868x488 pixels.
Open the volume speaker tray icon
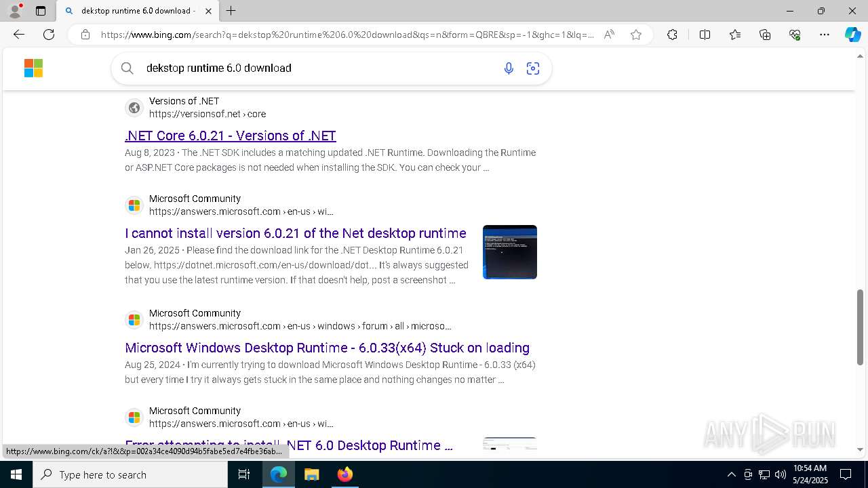tap(780, 474)
